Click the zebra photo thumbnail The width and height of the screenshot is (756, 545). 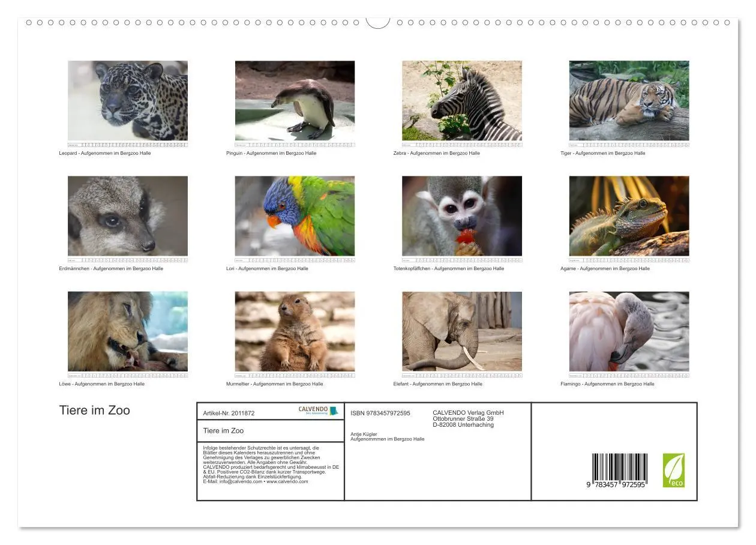point(462,101)
